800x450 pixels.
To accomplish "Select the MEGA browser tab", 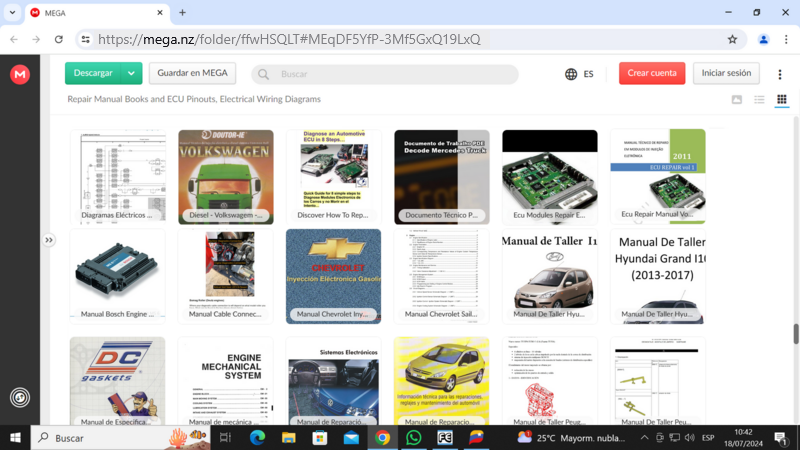I will pos(97,13).
